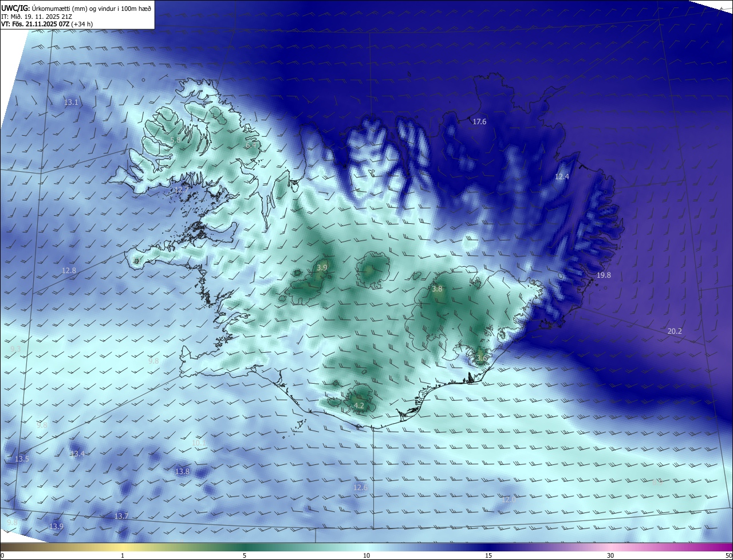Image resolution: width=733 pixels, height=560 pixels.
Task: Click the 3.6 value near the southeast coast
Action: pos(480,358)
